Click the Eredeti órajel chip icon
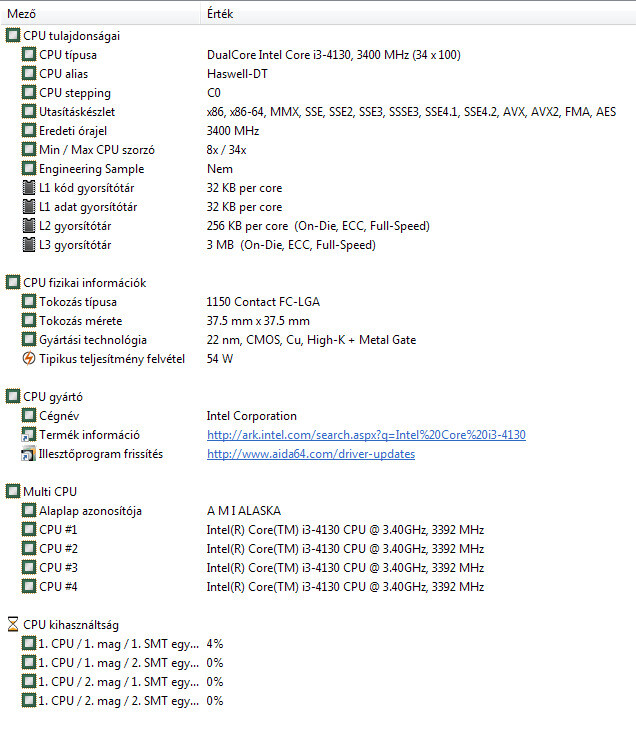Image resolution: width=636 pixels, height=748 pixels. (29, 131)
